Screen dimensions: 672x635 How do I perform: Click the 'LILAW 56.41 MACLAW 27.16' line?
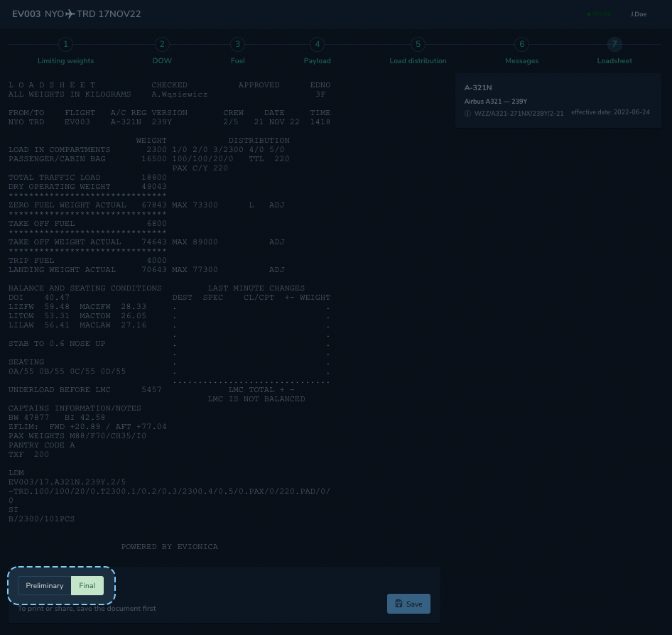(x=77, y=325)
